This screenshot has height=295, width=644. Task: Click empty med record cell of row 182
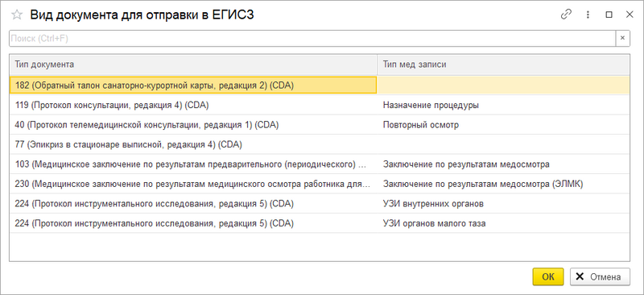tap(503, 85)
